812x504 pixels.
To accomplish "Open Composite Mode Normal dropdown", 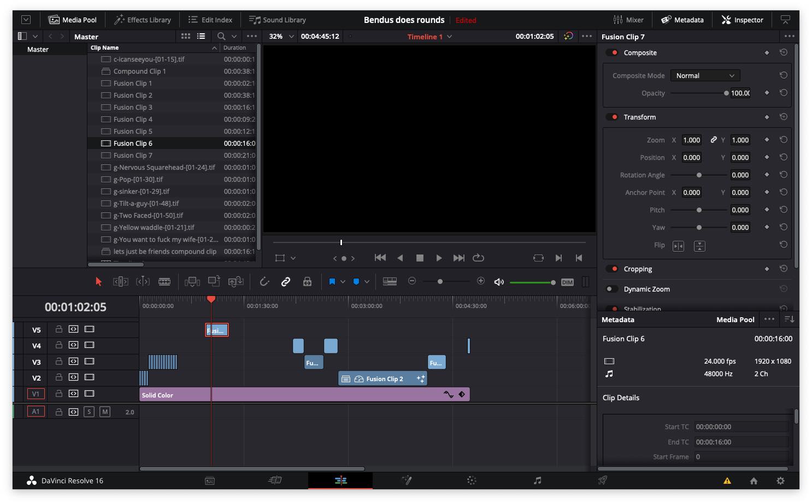I will pos(705,75).
